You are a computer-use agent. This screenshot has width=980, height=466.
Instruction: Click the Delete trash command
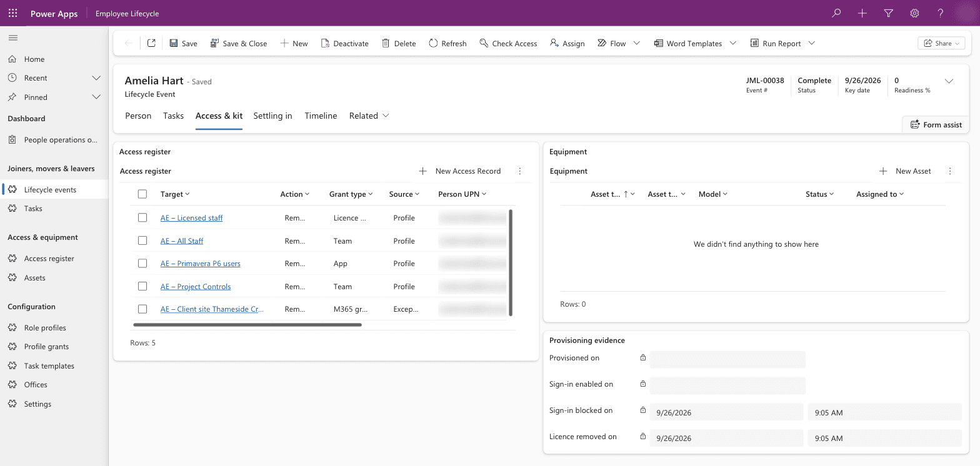399,43
